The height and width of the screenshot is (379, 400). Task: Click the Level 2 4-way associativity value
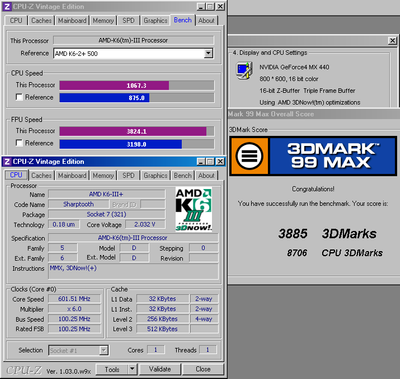point(204,319)
